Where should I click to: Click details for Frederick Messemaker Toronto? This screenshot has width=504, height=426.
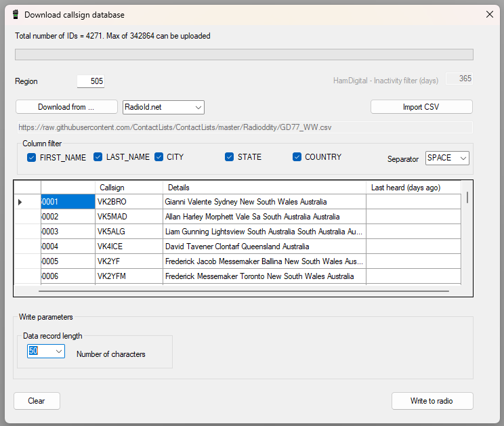coord(264,276)
